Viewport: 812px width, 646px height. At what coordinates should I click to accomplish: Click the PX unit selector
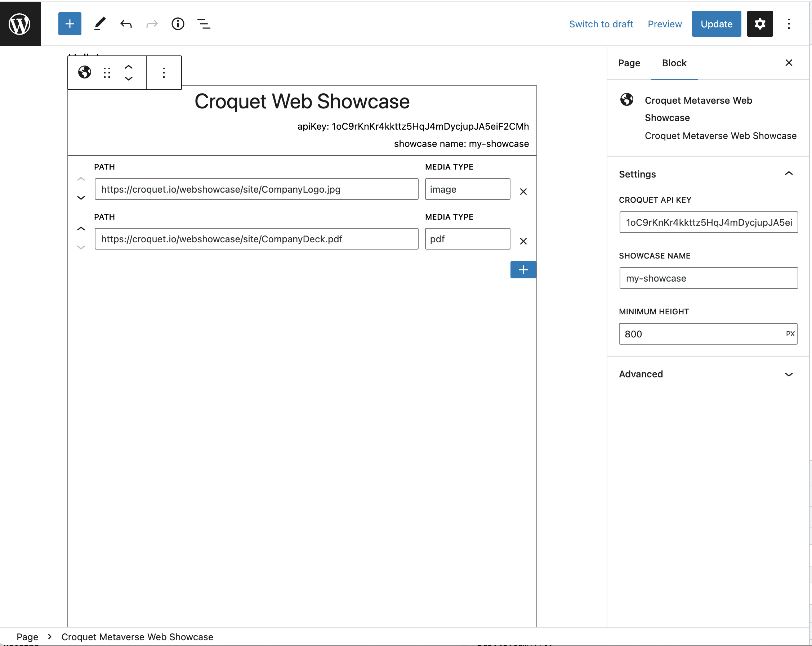tap(790, 334)
